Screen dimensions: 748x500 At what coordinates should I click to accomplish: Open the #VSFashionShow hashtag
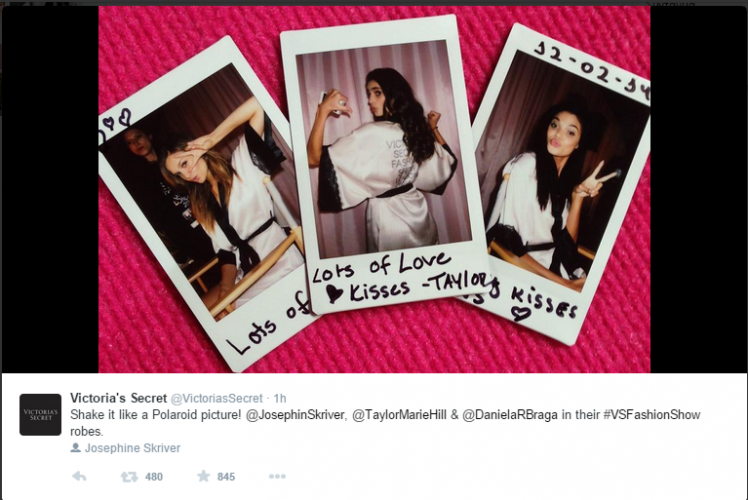tap(652, 415)
